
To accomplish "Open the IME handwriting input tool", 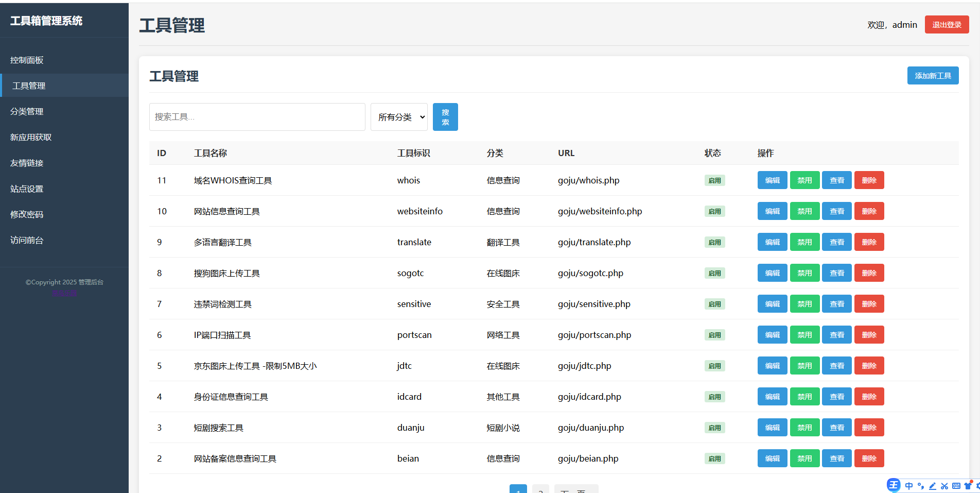I will click(x=934, y=487).
